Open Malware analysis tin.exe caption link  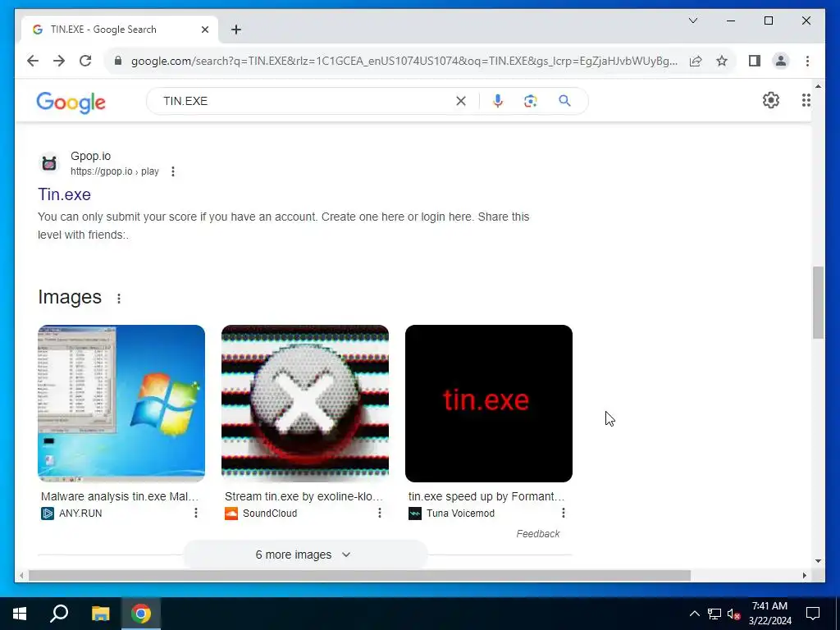(x=120, y=496)
